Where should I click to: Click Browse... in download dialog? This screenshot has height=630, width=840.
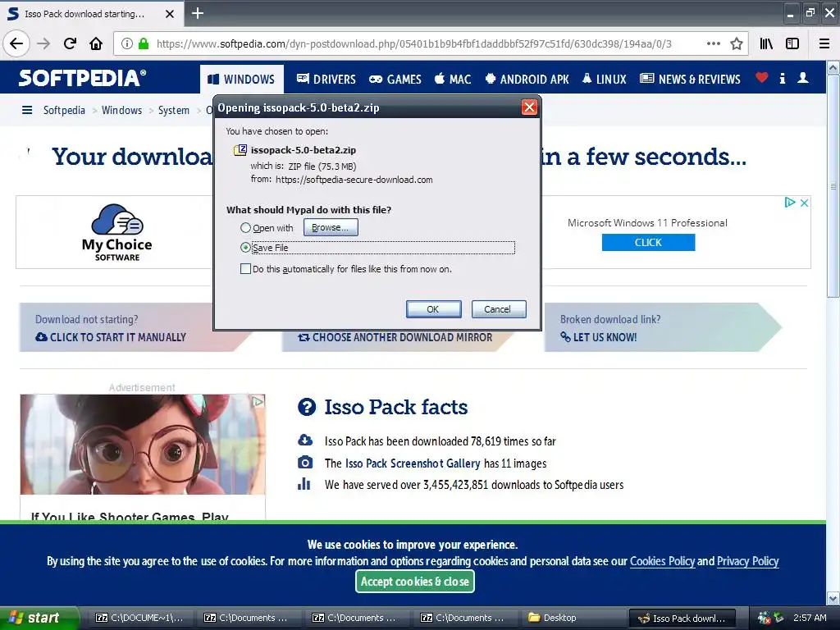click(x=331, y=227)
